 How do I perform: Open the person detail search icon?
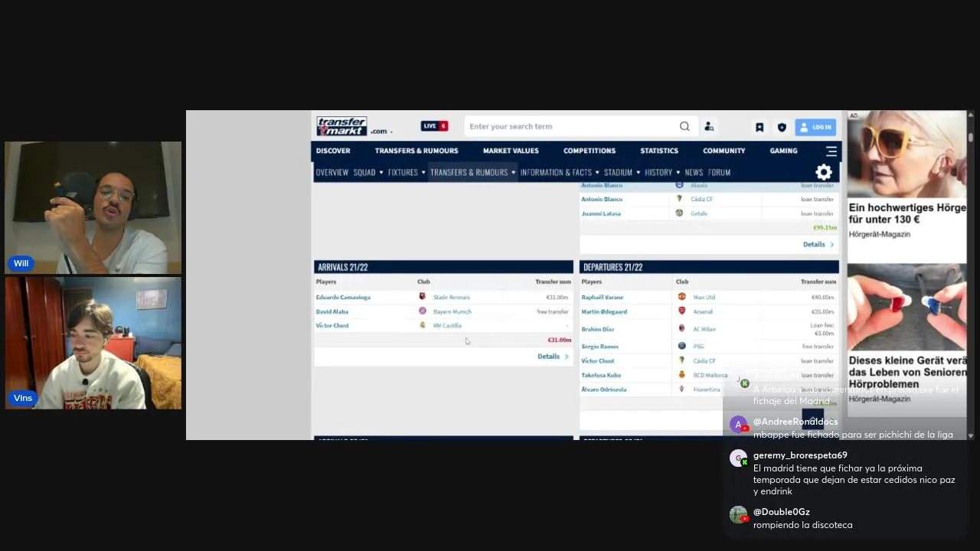click(709, 126)
